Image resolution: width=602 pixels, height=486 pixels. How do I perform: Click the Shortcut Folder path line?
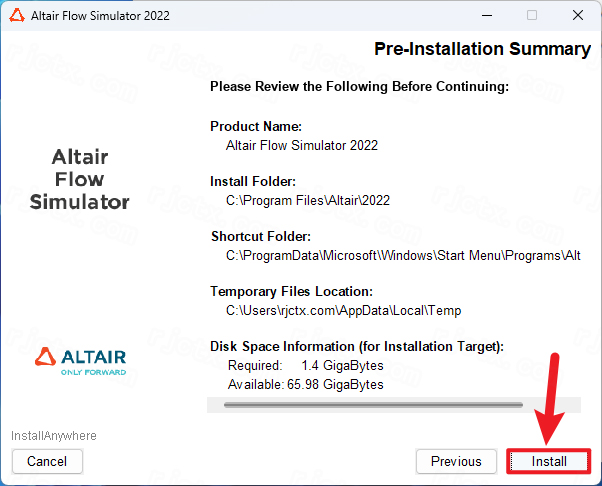click(403, 256)
